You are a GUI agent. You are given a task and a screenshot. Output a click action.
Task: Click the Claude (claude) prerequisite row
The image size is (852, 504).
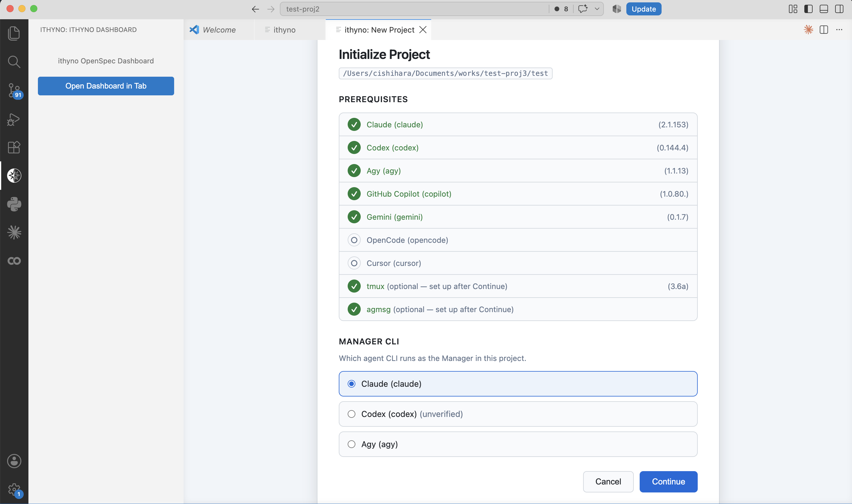pos(518,125)
